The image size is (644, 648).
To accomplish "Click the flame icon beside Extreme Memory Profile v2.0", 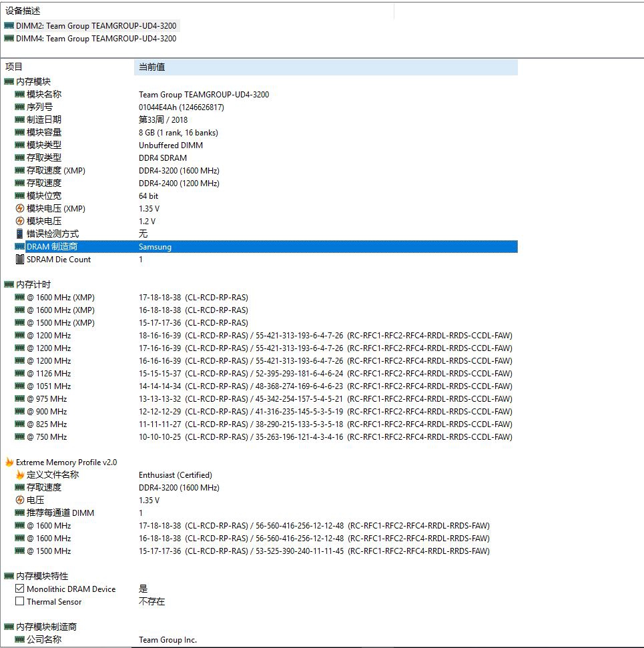I will pos(9,462).
